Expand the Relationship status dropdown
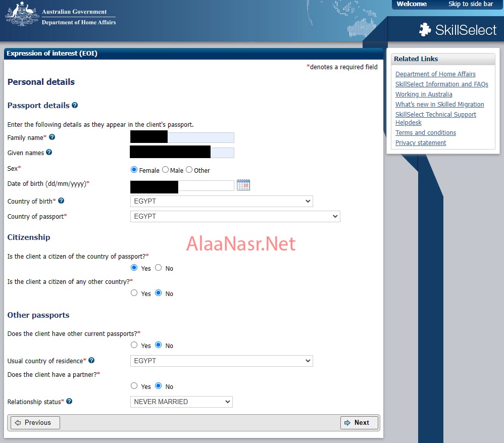 (x=181, y=402)
